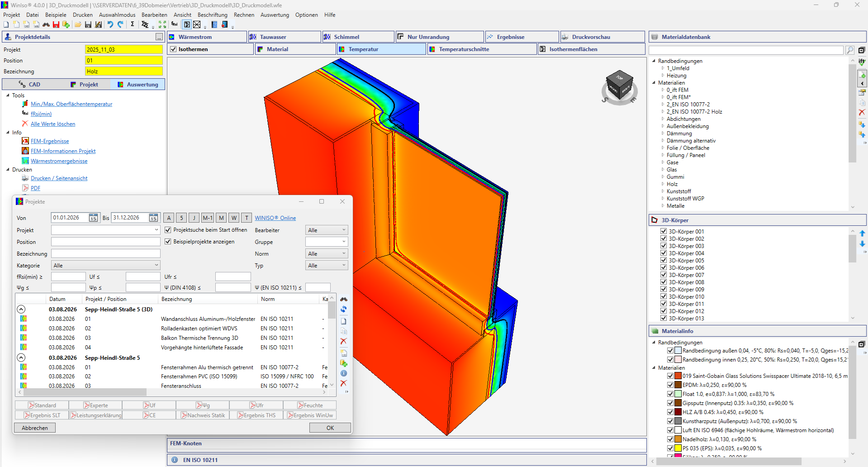
Task: Click the fRsi toolbar icon
Action: (174, 24)
